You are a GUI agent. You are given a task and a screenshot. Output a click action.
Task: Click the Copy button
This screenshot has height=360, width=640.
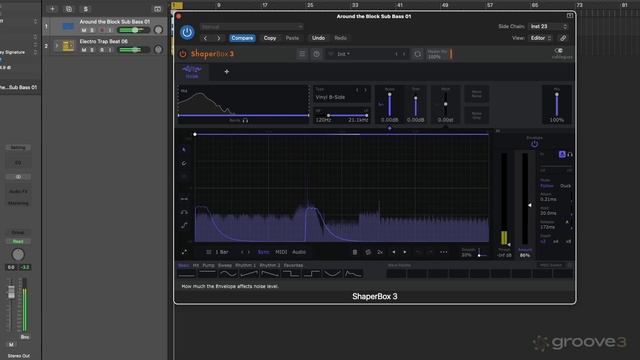pyautogui.click(x=270, y=38)
